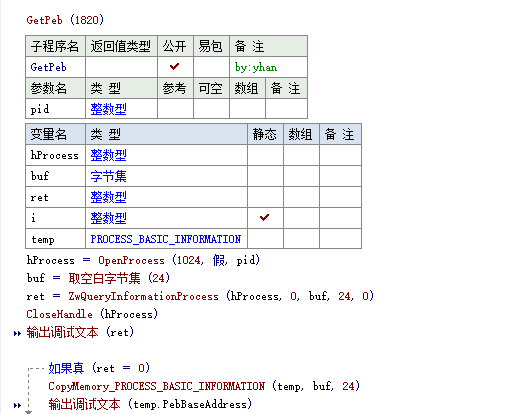This screenshot has height=414, width=510.
Task: Click the 取空白字节集 (24) statement
Action: pos(119,278)
